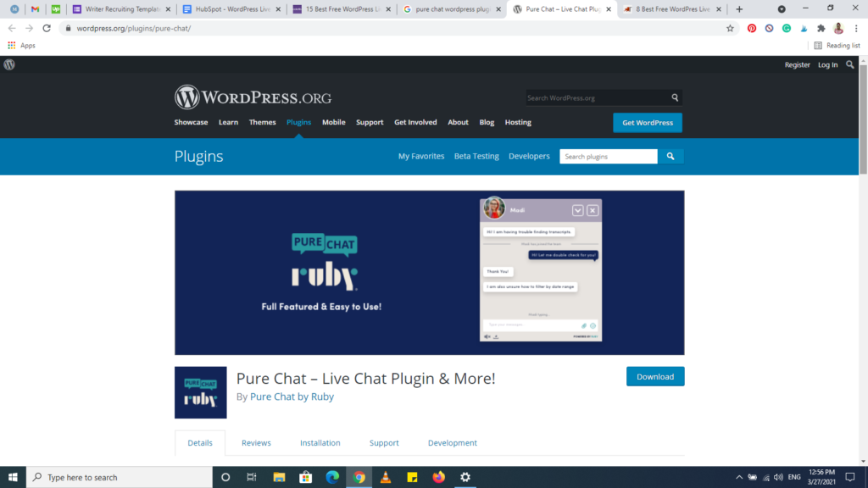The width and height of the screenshot is (868, 488).
Task: Open File Explorer from taskbar
Action: tap(279, 477)
